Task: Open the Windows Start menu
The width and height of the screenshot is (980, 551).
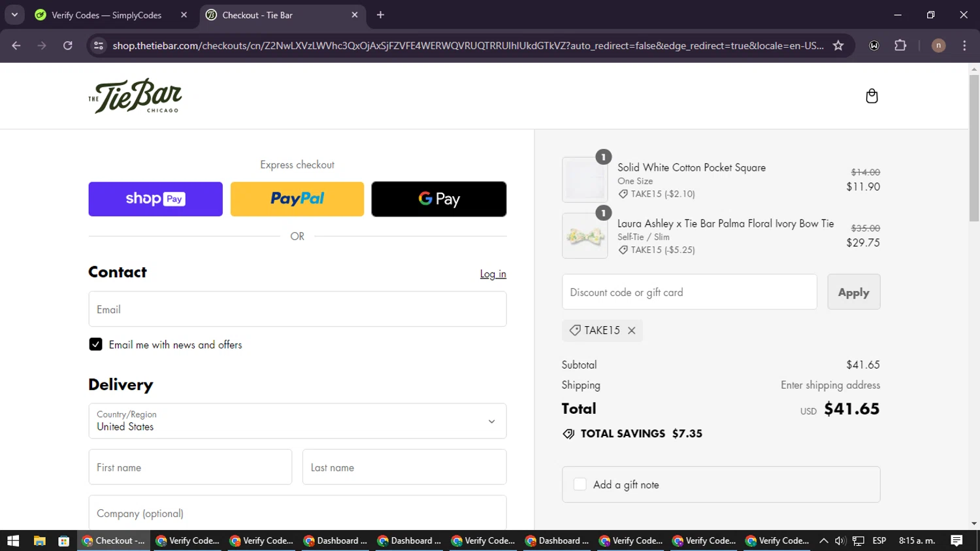Action: coord(13,541)
